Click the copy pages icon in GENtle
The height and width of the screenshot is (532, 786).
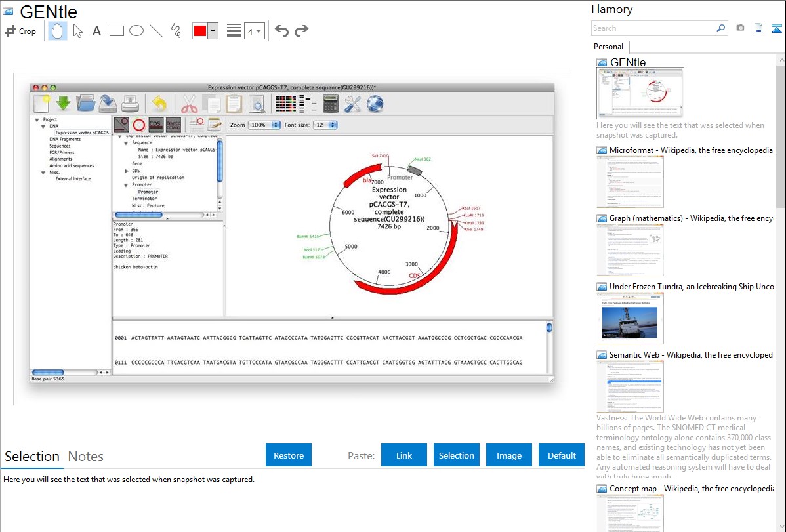click(x=211, y=104)
